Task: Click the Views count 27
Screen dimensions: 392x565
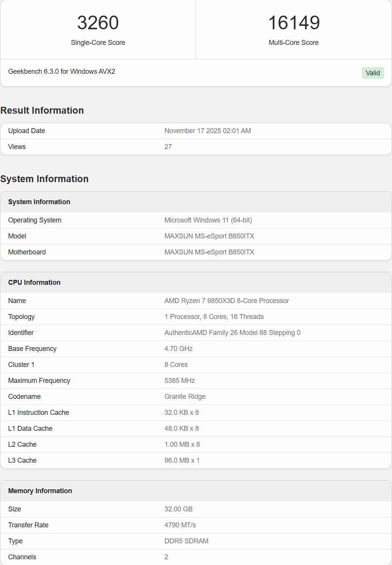Action: click(x=168, y=147)
